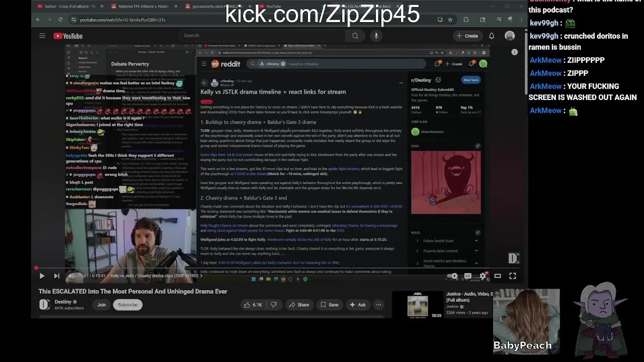
Task: Dislike the video with thumbs down
Action: [x=274, y=305]
